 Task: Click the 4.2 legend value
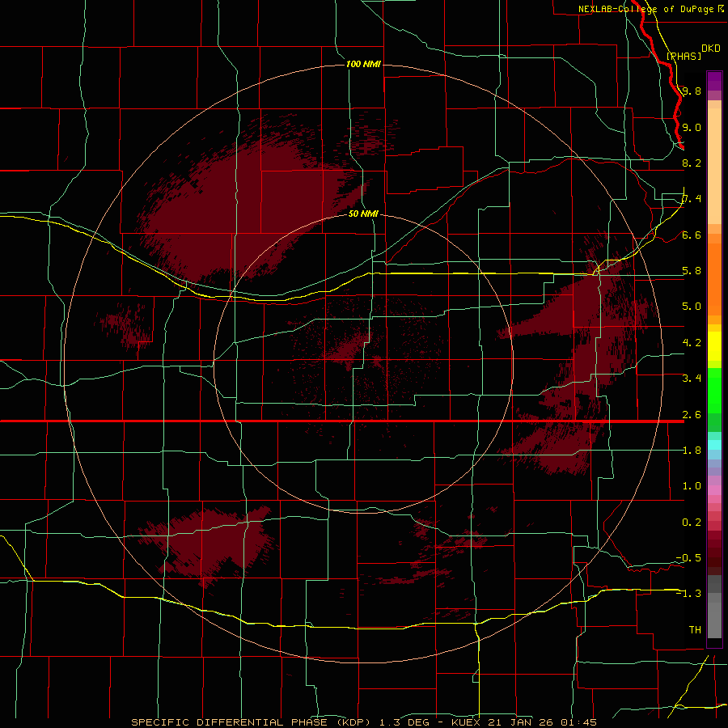[x=692, y=343]
